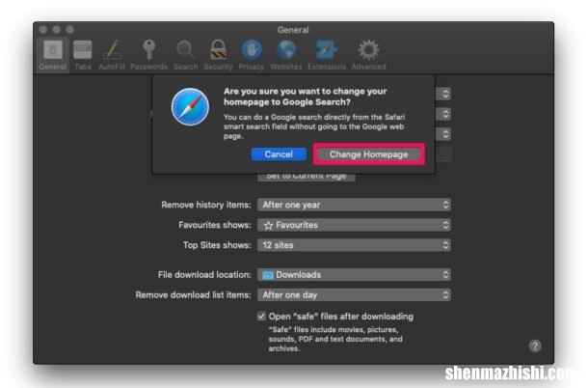The height and width of the screenshot is (388, 588).
Task: Click second partially hidden dropdown arrows
Action: [x=445, y=114]
